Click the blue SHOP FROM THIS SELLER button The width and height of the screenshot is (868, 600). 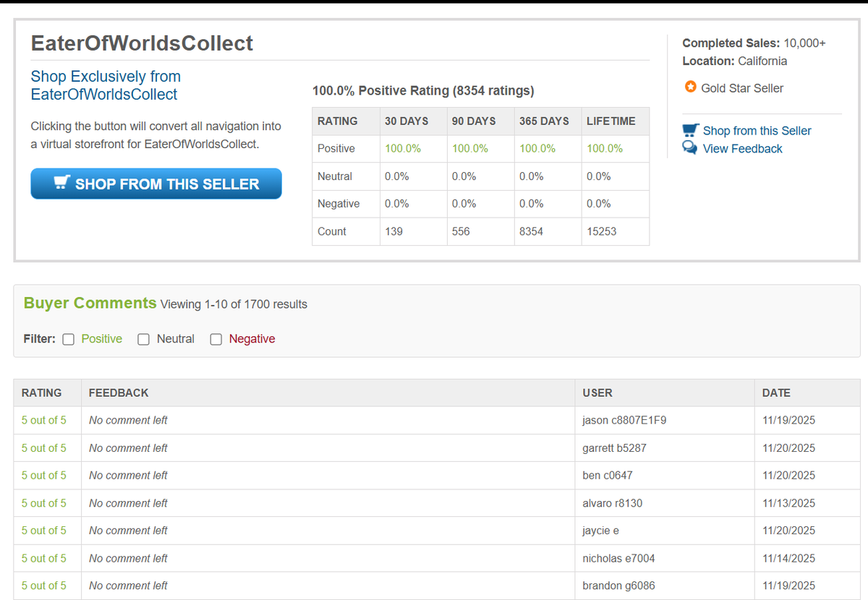156,184
